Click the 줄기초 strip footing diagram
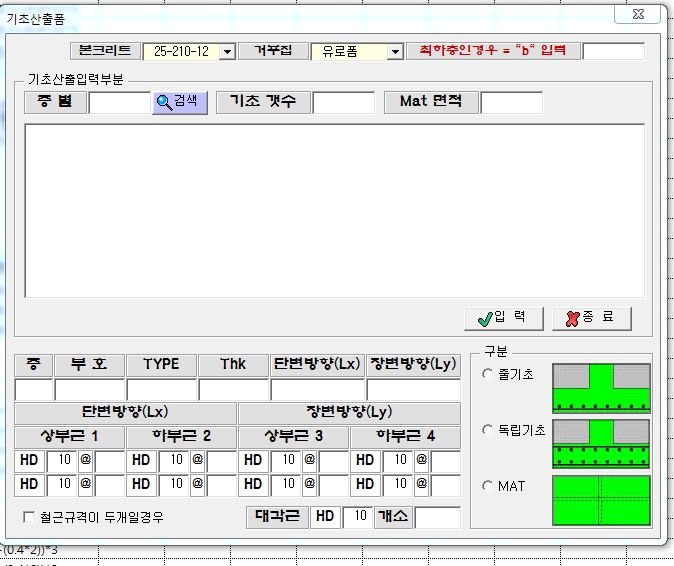 coord(601,388)
